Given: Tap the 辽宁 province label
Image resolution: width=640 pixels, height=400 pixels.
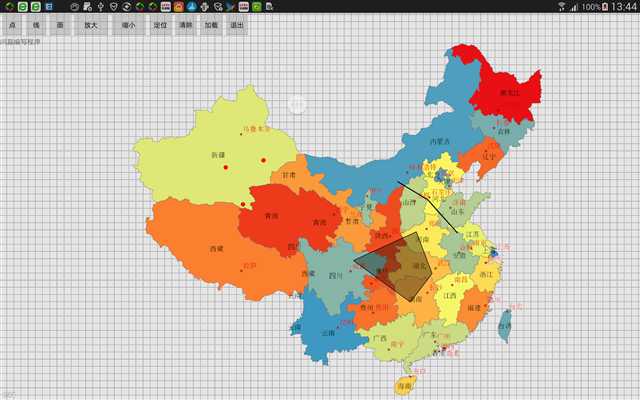Looking at the screenshot, I should pyautogui.click(x=489, y=156).
